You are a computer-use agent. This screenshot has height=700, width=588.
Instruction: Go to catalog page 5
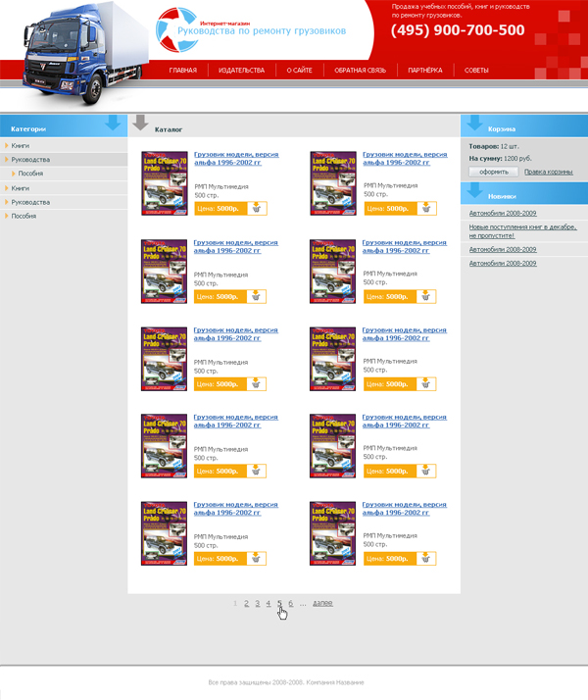(279, 604)
